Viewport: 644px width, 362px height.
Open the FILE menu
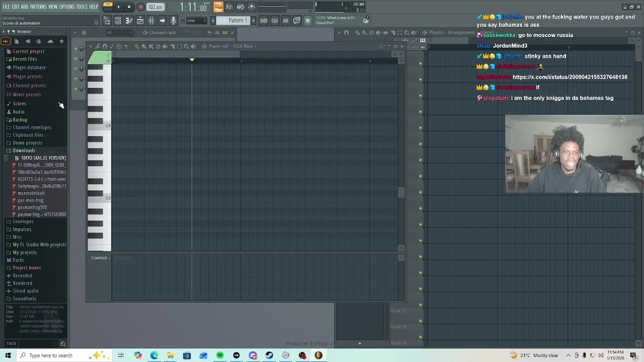6,7
